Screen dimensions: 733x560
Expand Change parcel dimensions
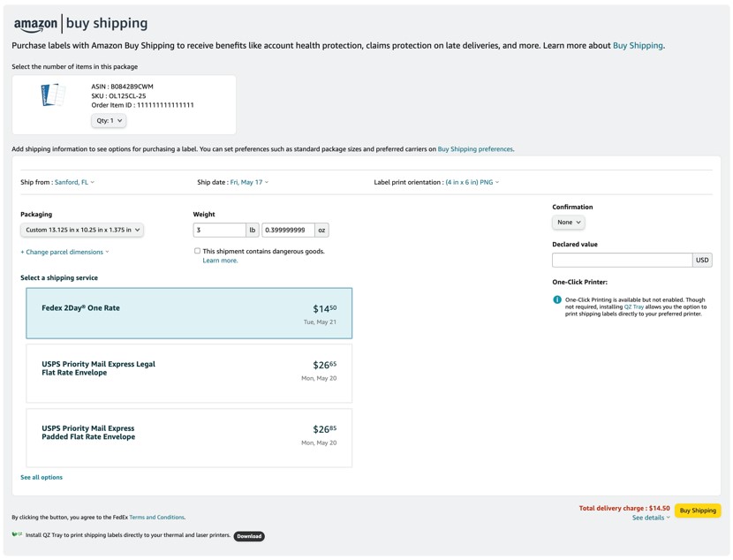click(64, 252)
